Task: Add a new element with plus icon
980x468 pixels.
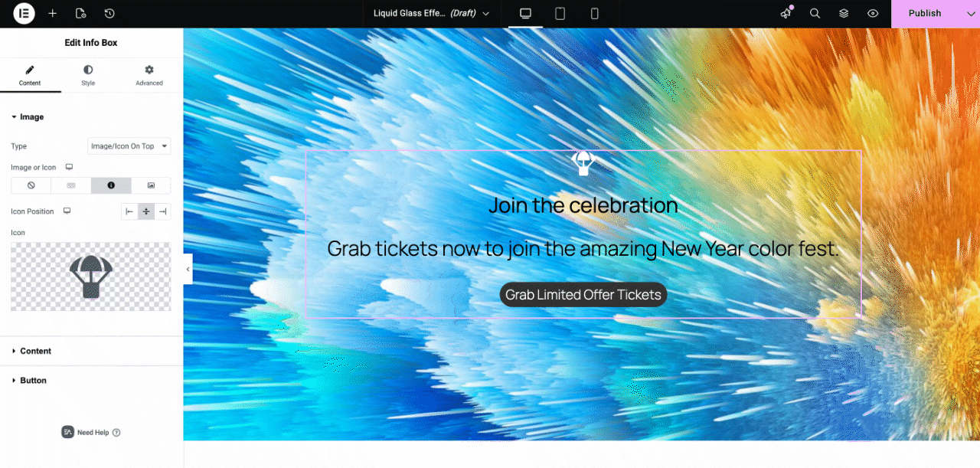Action: pos(52,14)
